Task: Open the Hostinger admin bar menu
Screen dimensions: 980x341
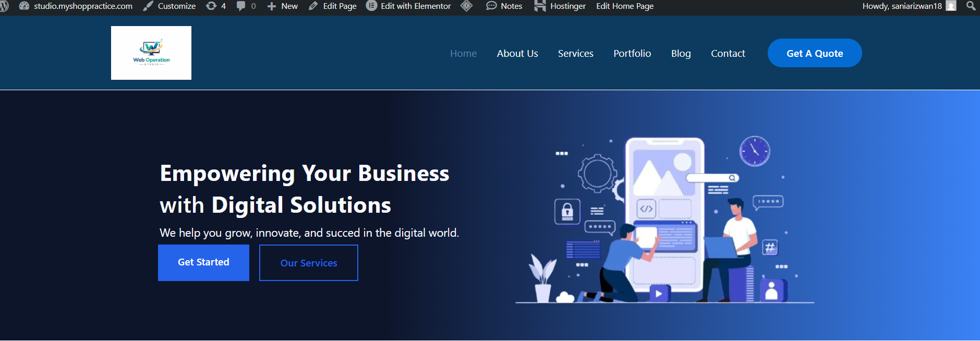Action: point(560,6)
